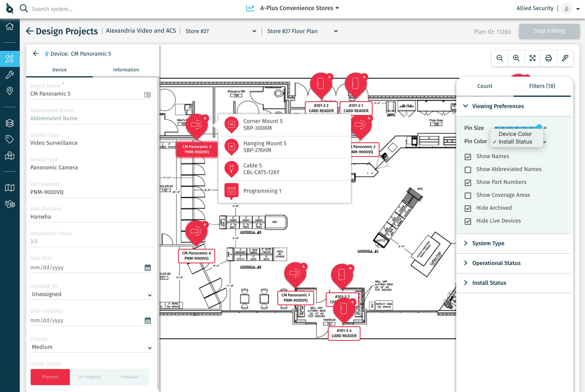
Task: Switch to the Count tab
Action: 485,86
